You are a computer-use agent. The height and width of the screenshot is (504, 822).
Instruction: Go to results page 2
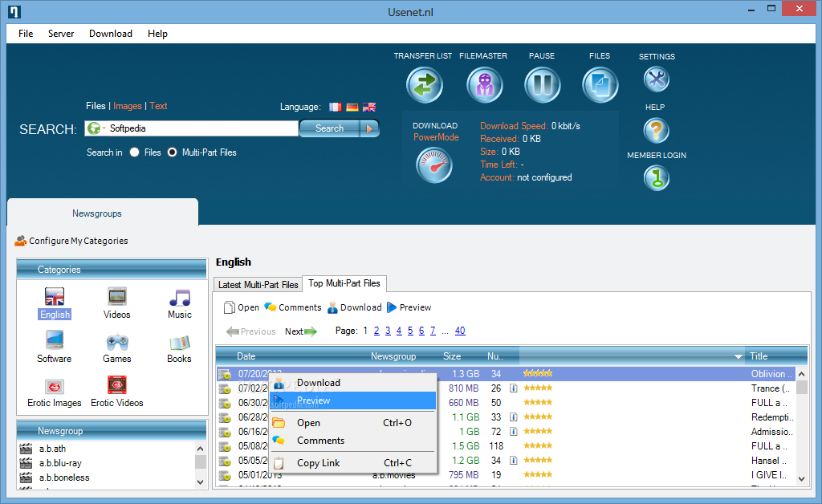(x=376, y=331)
